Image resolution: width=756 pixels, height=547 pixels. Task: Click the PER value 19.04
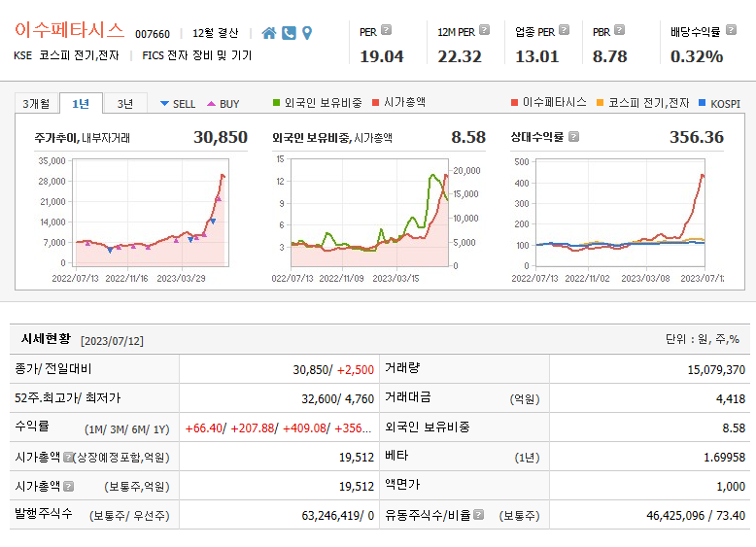coord(382,56)
